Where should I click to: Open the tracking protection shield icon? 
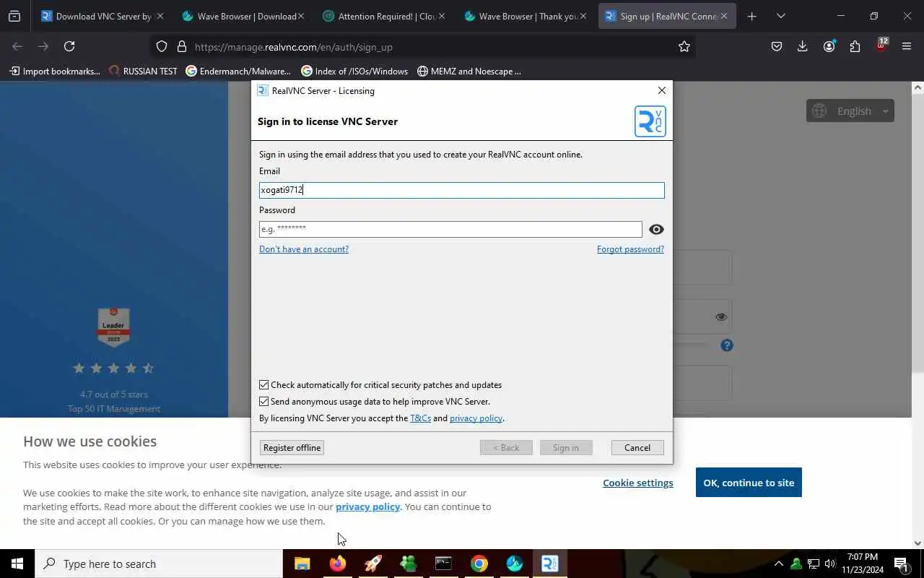(162, 46)
